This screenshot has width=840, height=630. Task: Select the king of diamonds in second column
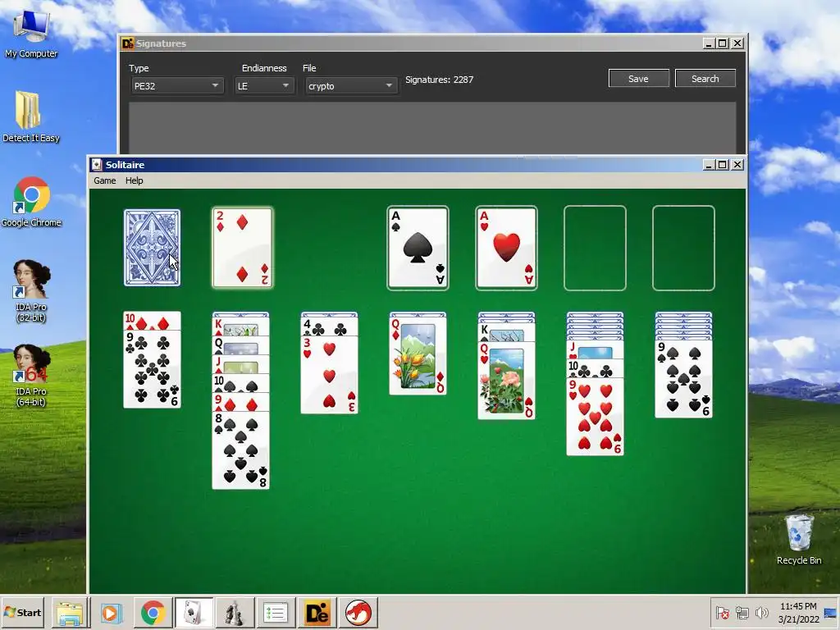click(x=240, y=326)
